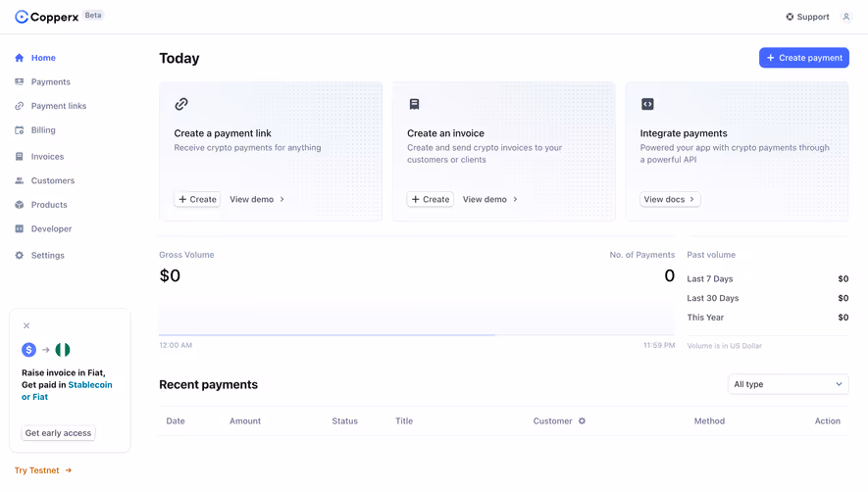
Task: Click the Create payment button
Action: (x=804, y=58)
